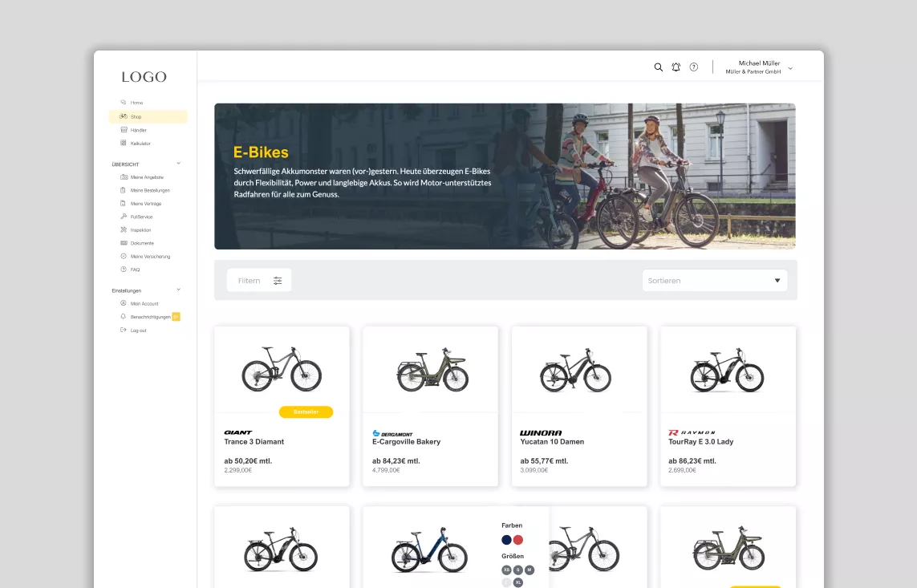Click the yellow notifications count badge
This screenshot has width=917, height=588.
click(176, 317)
